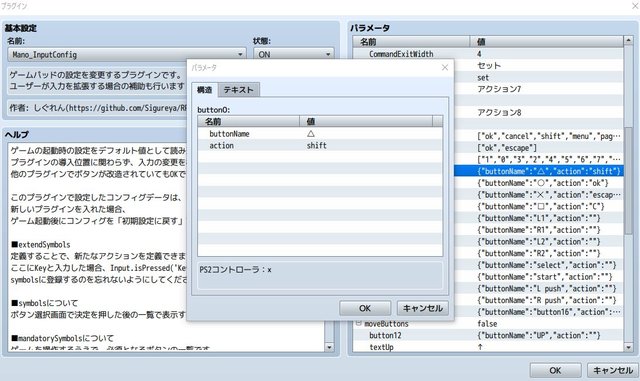Image resolution: width=640 pixels, height=381 pixels.
Task: Select the button16 buttonName row
Action: coord(538,312)
